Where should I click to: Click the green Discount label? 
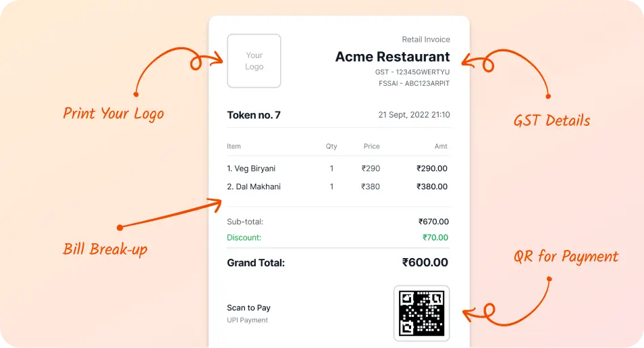(244, 238)
